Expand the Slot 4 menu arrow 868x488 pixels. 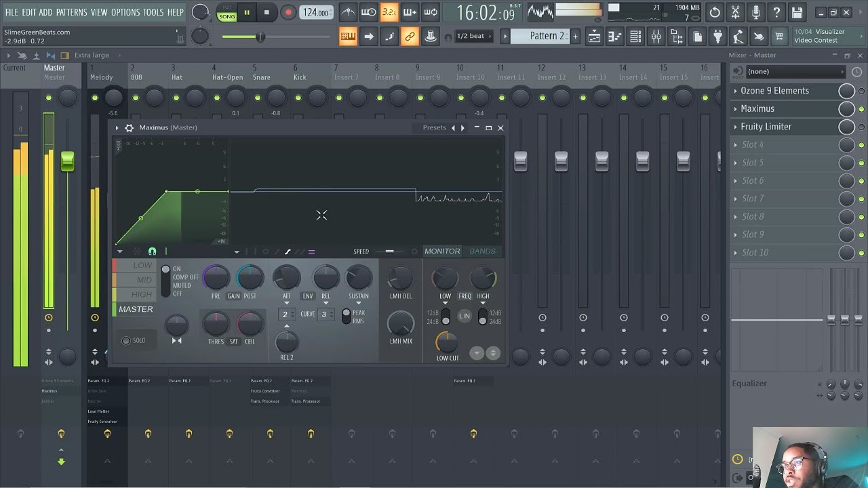tap(735, 144)
